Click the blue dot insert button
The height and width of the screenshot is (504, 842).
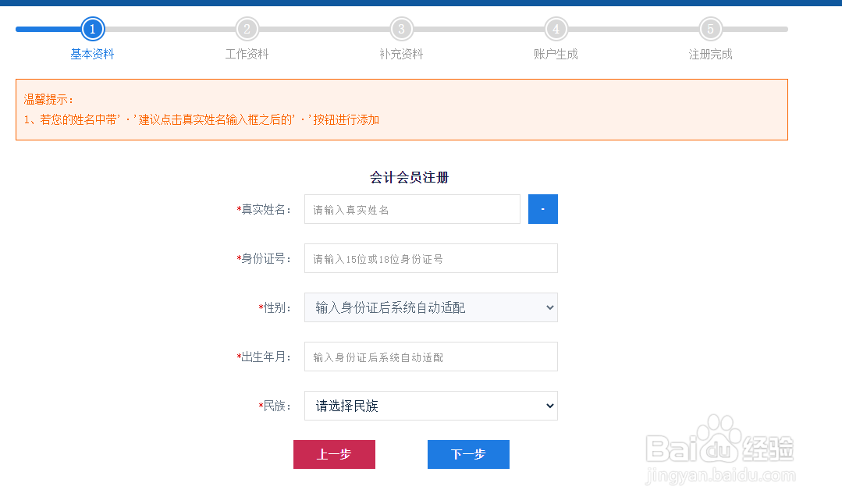click(542, 209)
